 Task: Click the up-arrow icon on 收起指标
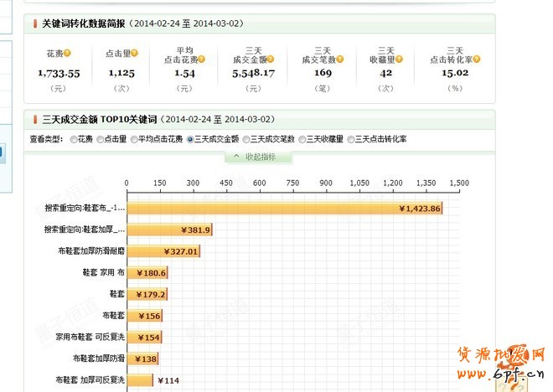(x=237, y=157)
